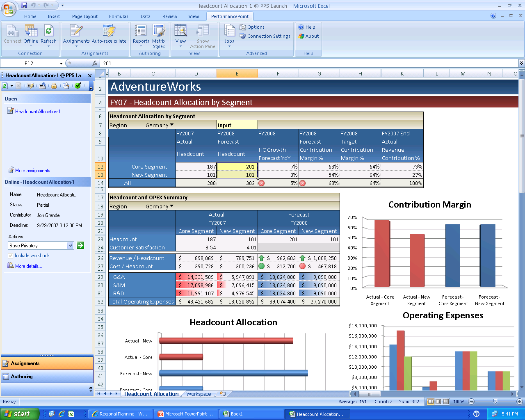Switch to Page Layout view in status bar
Screen dimensions: 525x420
tap(438, 402)
